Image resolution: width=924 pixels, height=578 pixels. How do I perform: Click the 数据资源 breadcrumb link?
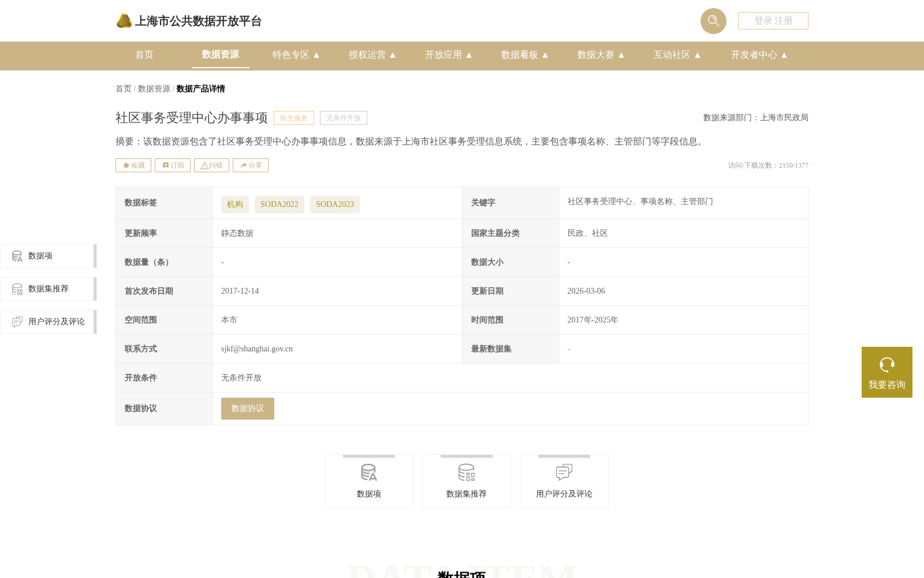154,89
